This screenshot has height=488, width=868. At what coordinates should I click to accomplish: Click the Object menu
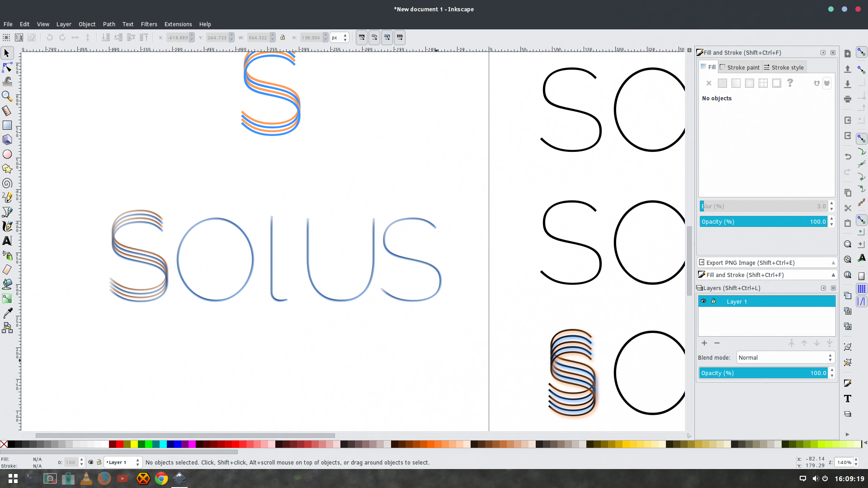pos(87,24)
